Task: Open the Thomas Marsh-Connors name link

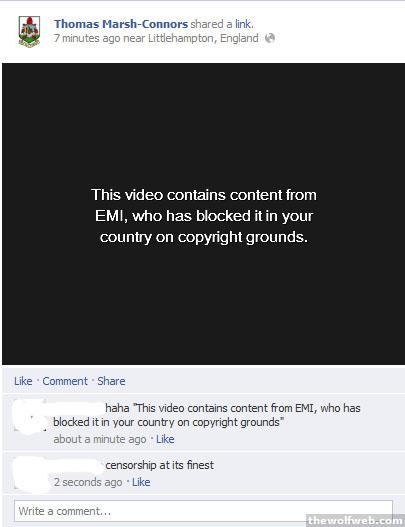Action: click(x=121, y=24)
